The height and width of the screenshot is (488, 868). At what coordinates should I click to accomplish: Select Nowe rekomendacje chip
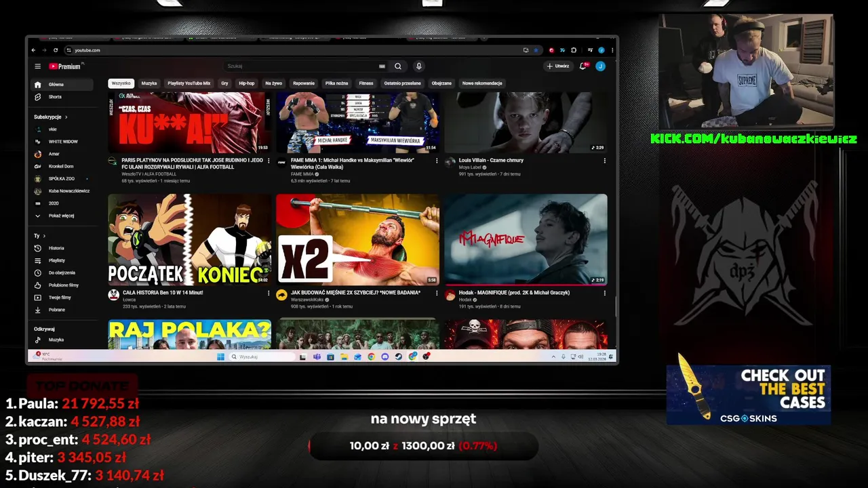point(482,83)
